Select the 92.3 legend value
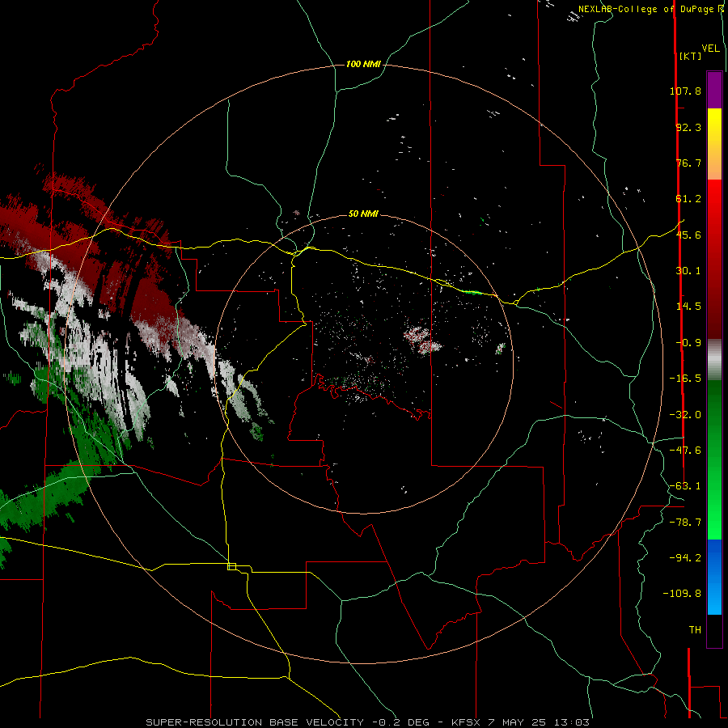The height and width of the screenshot is (728, 728). coord(688,127)
